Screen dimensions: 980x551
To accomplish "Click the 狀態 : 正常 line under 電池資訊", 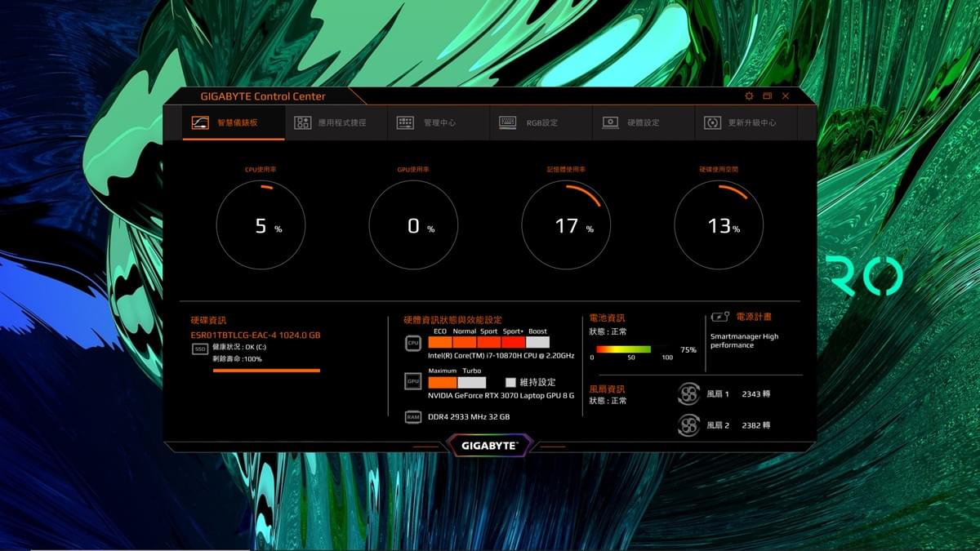I will (x=608, y=331).
